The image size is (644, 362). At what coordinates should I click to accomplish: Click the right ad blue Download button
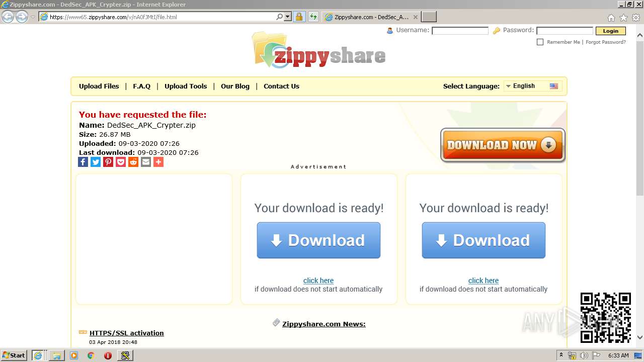click(484, 240)
